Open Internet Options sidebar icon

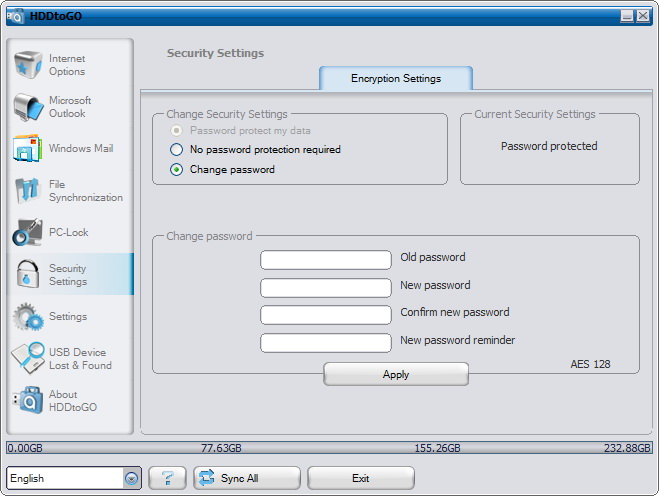(x=28, y=65)
